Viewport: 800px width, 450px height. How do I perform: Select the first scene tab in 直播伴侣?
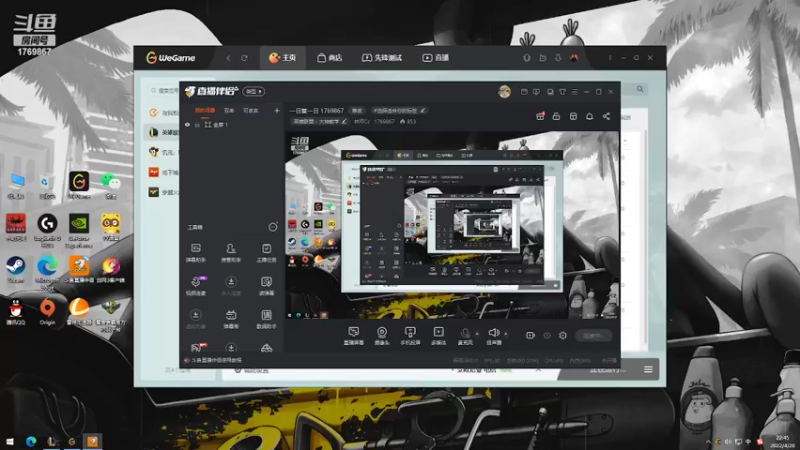[x=205, y=110]
